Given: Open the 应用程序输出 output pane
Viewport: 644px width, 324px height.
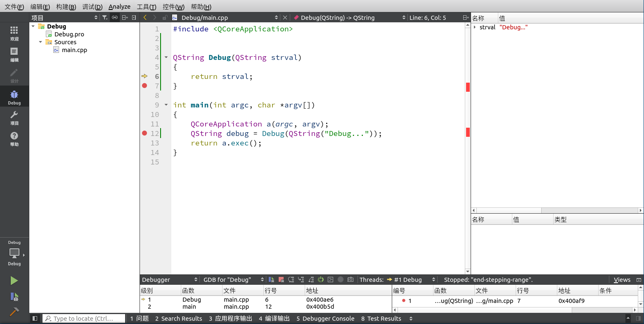Looking at the screenshot, I should point(231,319).
